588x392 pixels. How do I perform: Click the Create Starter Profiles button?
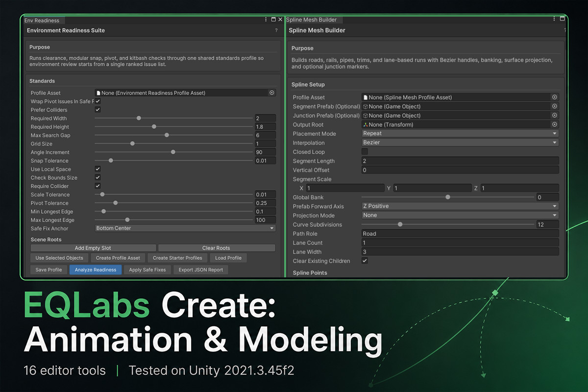pyautogui.click(x=177, y=258)
